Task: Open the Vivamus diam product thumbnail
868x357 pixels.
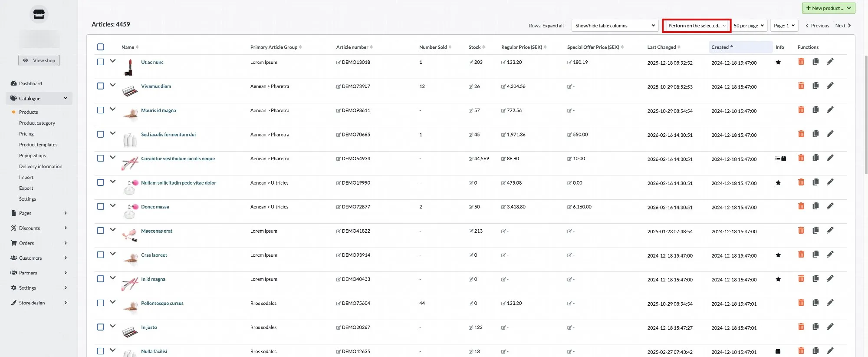Action: pos(130,91)
